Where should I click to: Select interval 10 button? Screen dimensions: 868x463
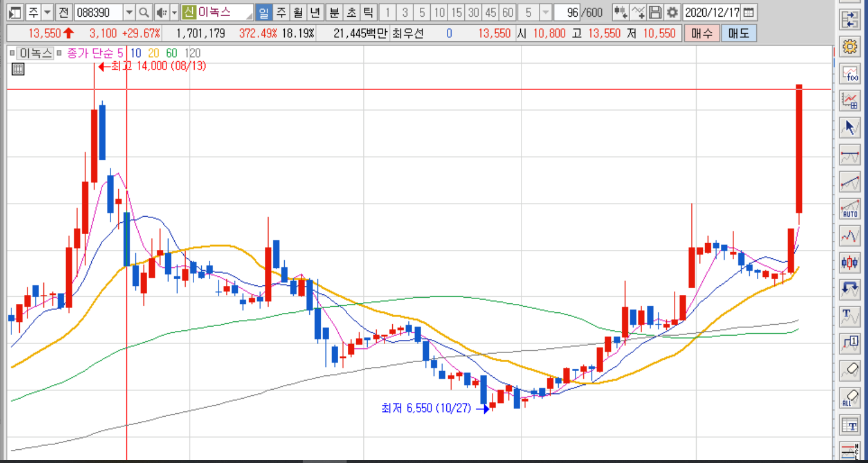pos(440,12)
